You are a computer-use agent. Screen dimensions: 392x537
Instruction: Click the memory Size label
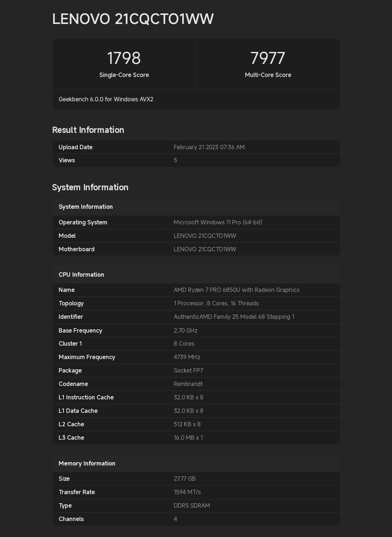click(x=64, y=479)
